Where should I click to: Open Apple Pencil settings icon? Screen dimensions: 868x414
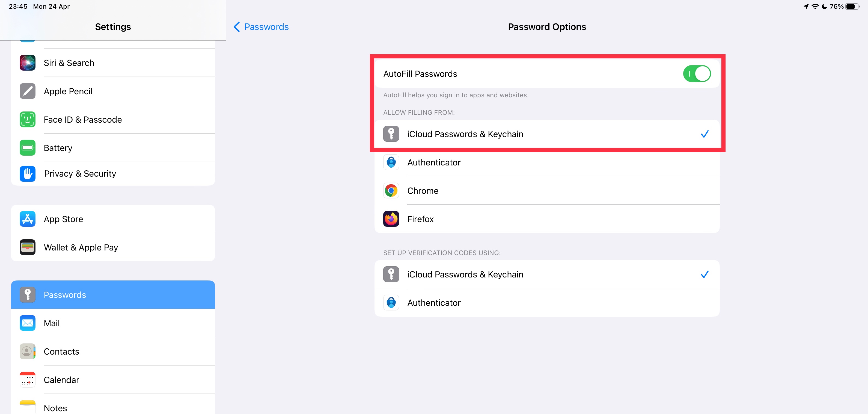coord(27,91)
